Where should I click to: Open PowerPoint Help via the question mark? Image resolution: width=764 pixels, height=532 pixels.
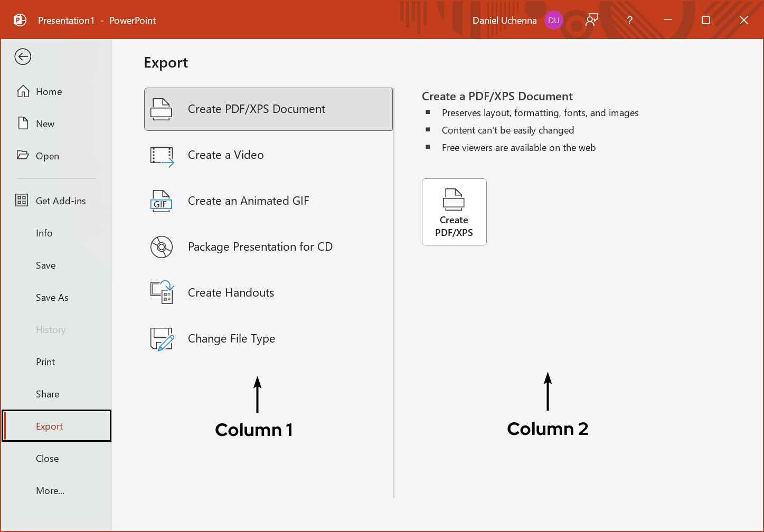point(629,20)
